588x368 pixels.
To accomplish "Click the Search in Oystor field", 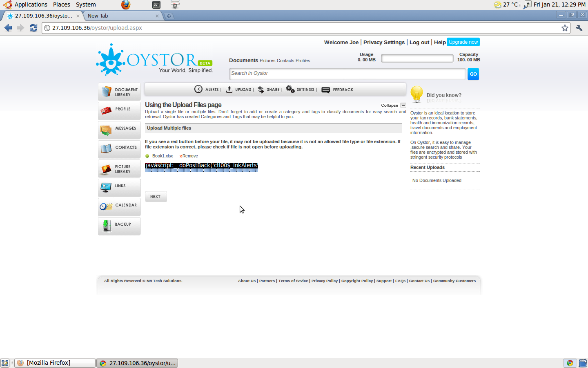I will click(347, 74).
